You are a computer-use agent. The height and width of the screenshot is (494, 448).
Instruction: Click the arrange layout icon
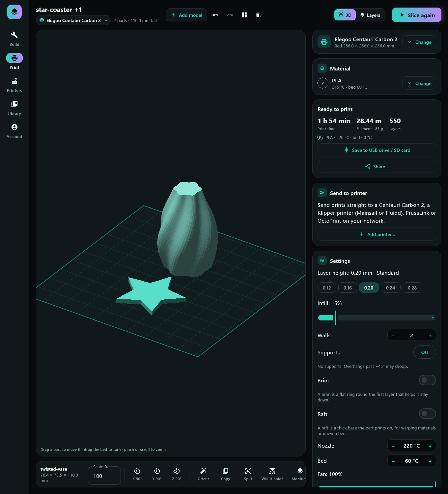(244, 15)
